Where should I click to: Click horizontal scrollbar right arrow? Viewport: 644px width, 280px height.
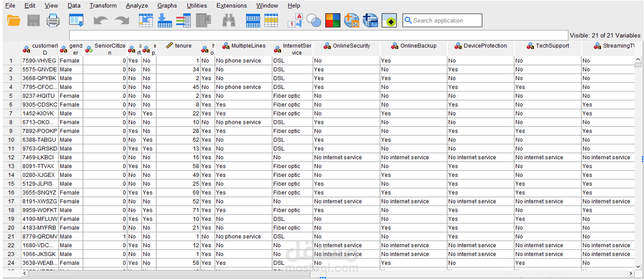point(632,273)
